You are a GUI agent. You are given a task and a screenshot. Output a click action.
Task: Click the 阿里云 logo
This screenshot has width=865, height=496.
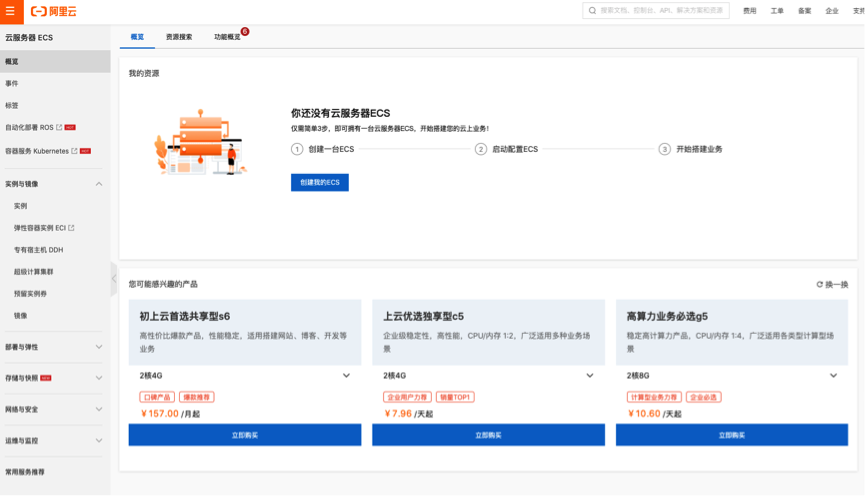[54, 12]
